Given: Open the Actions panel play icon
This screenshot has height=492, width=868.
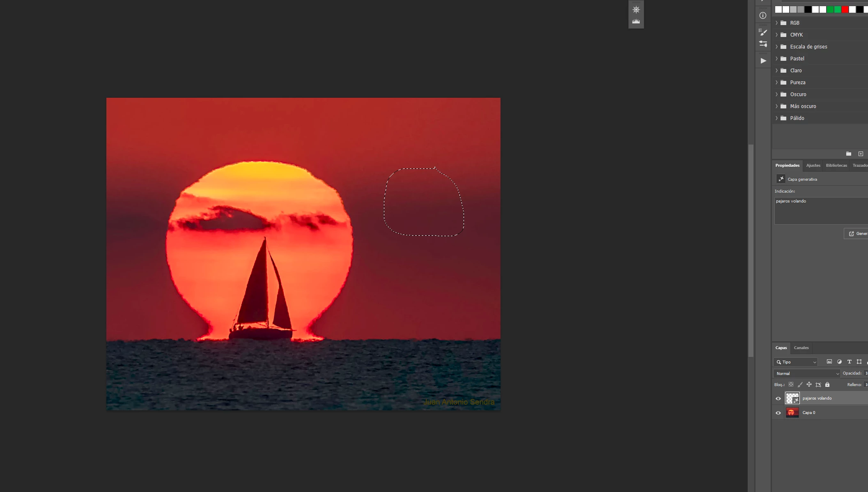Looking at the screenshot, I should click(763, 61).
